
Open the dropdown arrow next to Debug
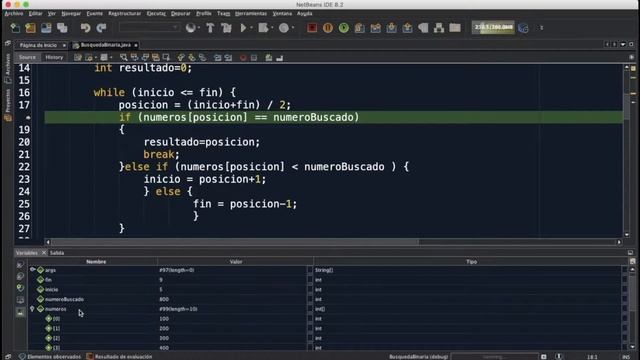[272, 28]
